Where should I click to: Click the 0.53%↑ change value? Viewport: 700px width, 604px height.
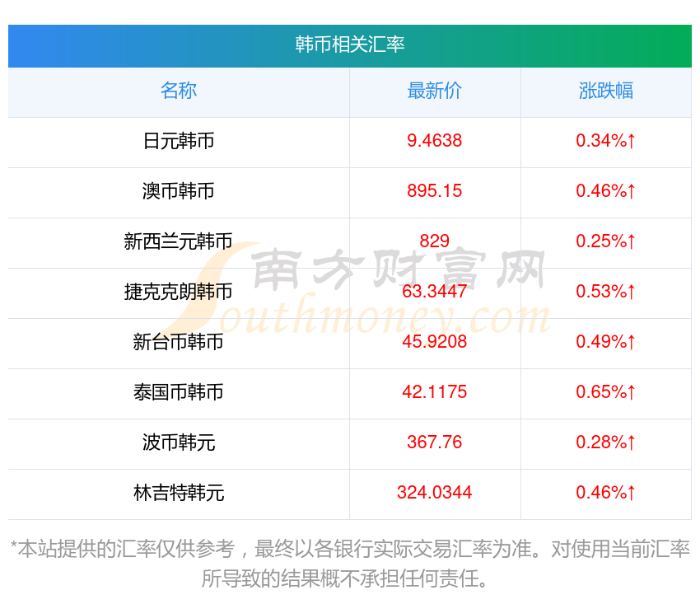coord(605,292)
